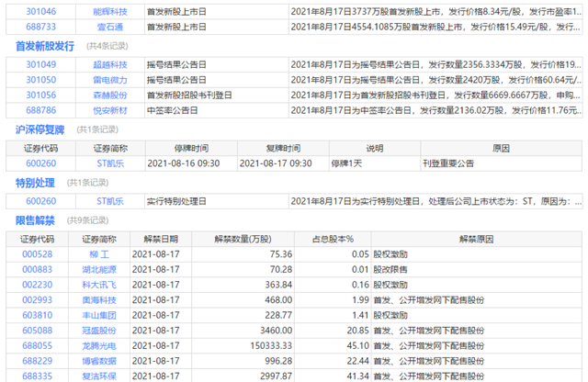The height and width of the screenshot is (382, 588).
Task: Open ST凯乐 in the 停复牌 table
Action: 110,163
